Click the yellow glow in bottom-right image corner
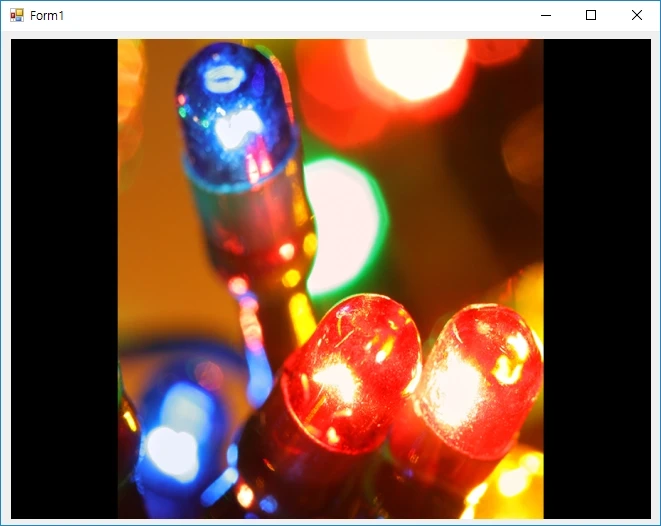Viewport: 661px width, 526px height. 515,485
